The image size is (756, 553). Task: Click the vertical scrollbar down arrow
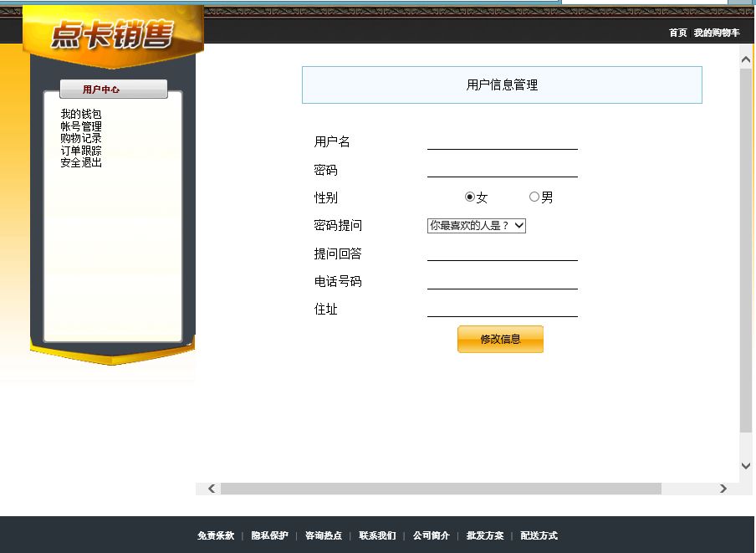coord(746,466)
